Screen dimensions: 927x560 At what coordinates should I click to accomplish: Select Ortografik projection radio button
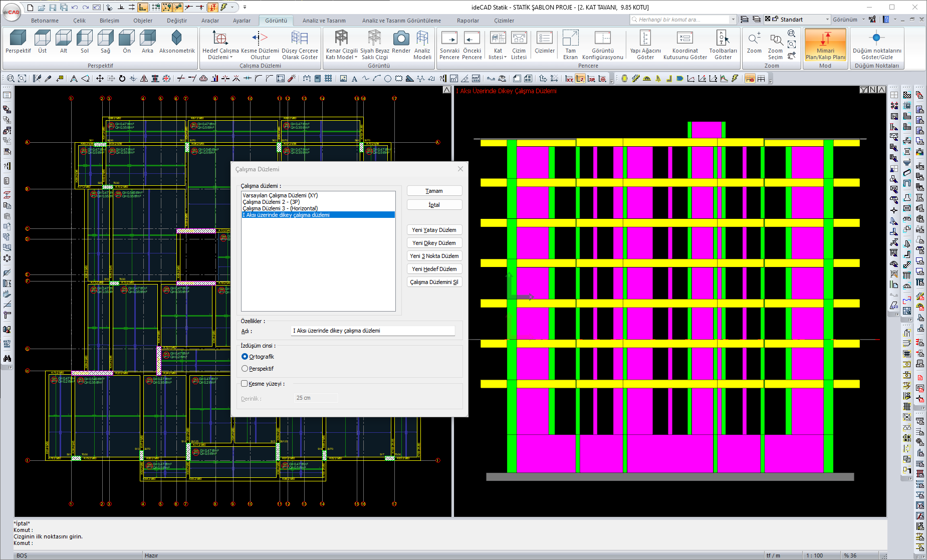tap(245, 357)
